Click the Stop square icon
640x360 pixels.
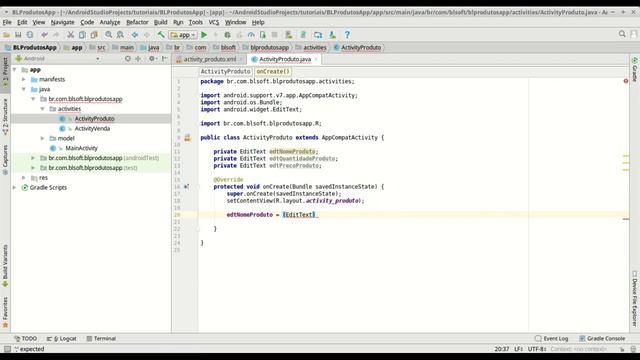pos(275,35)
